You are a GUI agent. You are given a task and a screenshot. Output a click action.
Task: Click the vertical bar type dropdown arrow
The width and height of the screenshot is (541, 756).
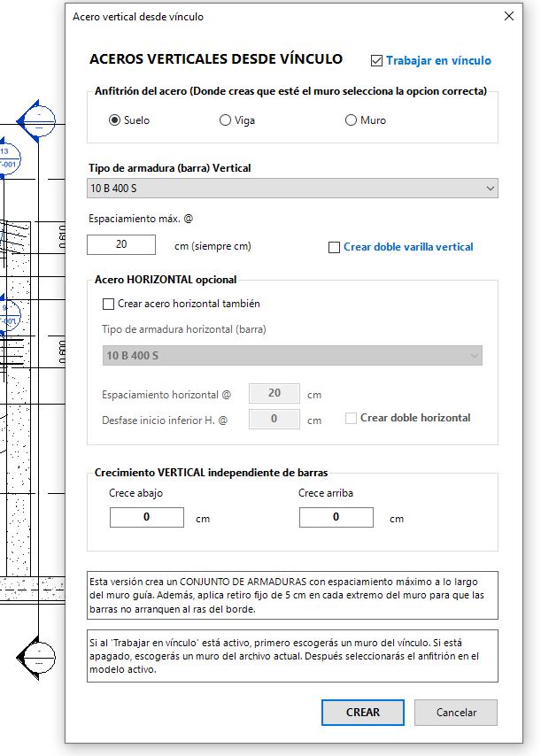(x=490, y=188)
